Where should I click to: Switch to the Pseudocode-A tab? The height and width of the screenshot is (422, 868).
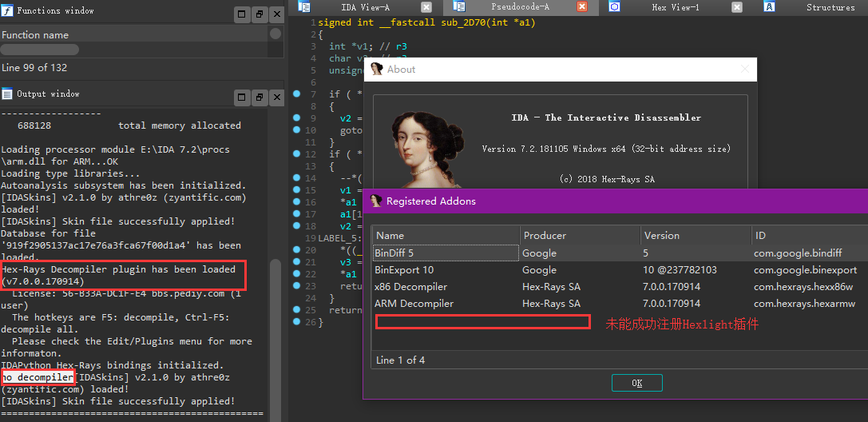point(520,7)
